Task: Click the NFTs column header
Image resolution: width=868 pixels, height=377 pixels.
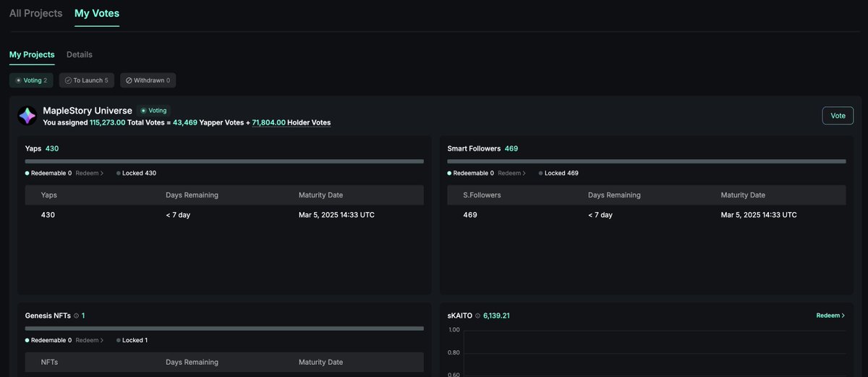Action: pos(51,362)
